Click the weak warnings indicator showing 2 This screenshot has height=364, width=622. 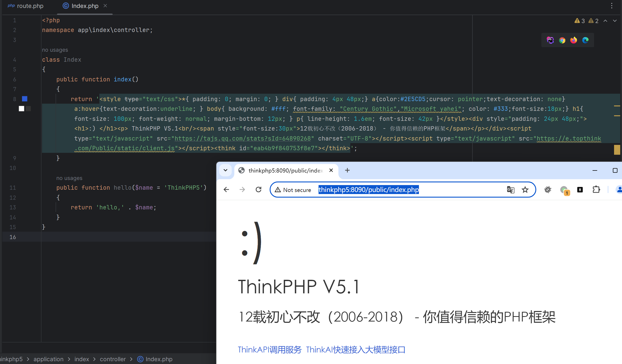click(x=594, y=21)
